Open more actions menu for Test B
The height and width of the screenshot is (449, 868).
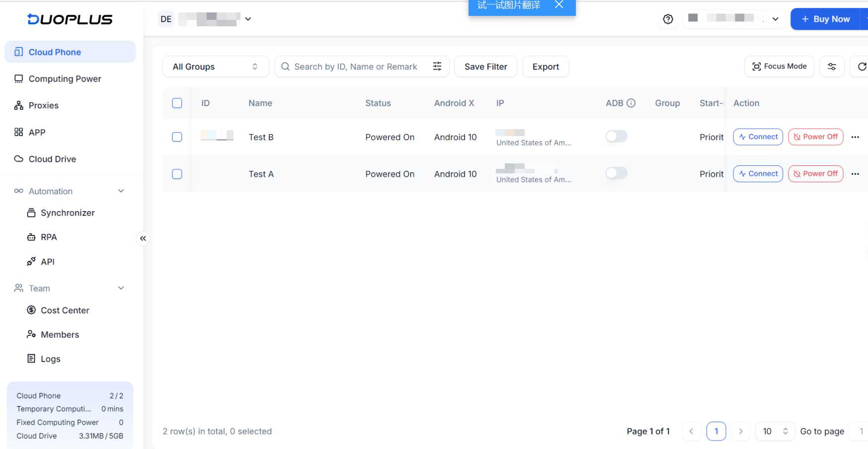point(855,137)
